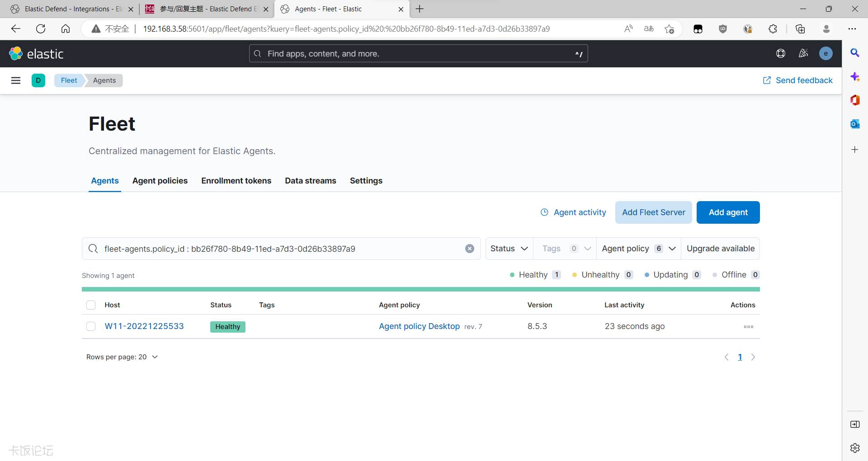Refresh the browser page
The height and width of the screenshot is (461, 868).
41,29
